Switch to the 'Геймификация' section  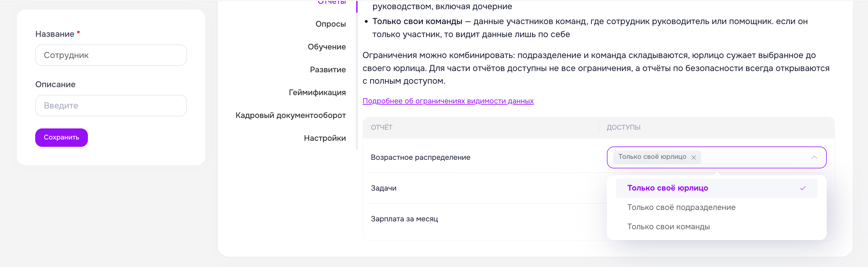317,93
